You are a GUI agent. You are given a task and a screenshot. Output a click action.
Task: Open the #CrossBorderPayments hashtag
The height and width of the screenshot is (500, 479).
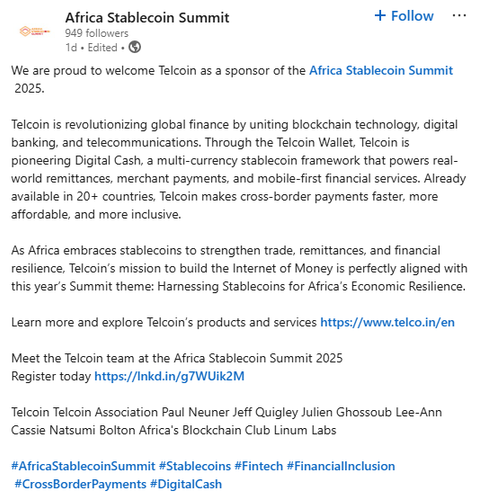pyautogui.click(x=80, y=484)
